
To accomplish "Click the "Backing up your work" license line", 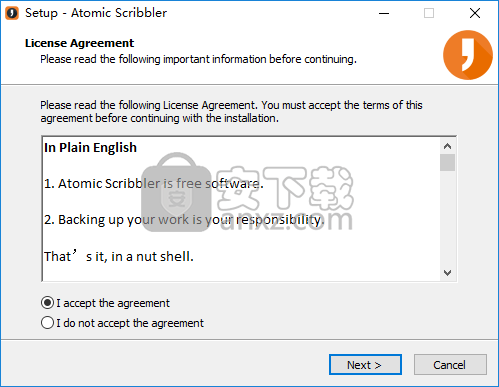I will click(184, 220).
